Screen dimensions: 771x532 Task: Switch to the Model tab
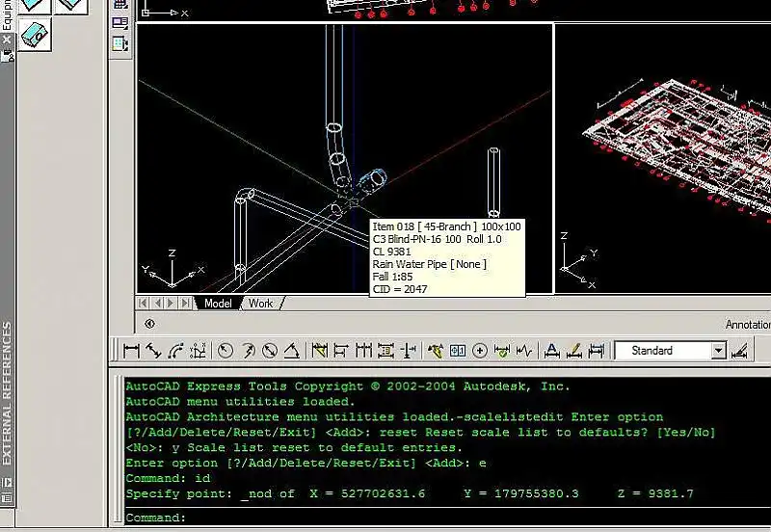click(x=219, y=303)
